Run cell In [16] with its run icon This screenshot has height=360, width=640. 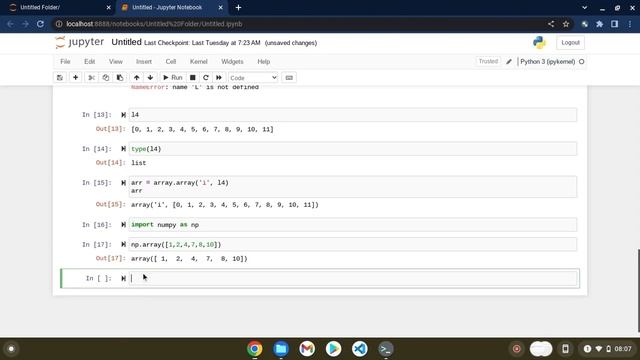[x=123, y=225]
